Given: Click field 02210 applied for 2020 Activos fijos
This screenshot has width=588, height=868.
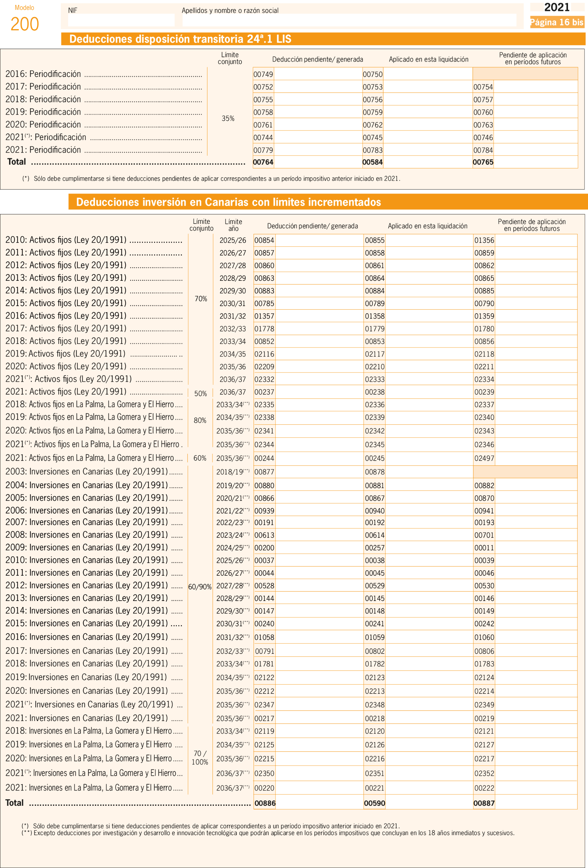Looking at the screenshot, I should tap(429, 367).
